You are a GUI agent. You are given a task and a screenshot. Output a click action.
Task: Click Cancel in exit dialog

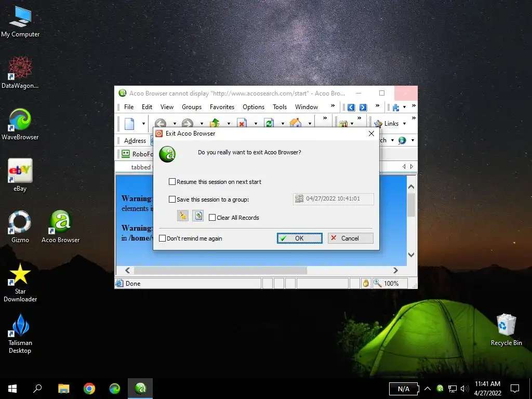pos(351,238)
